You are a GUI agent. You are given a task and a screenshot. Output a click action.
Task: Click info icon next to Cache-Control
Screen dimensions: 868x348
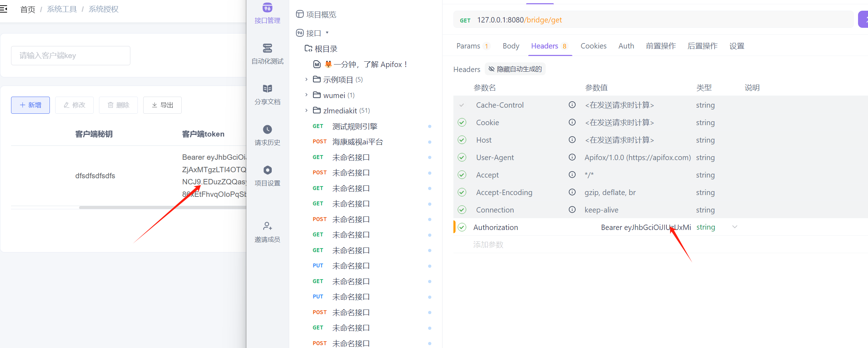click(572, 105)
